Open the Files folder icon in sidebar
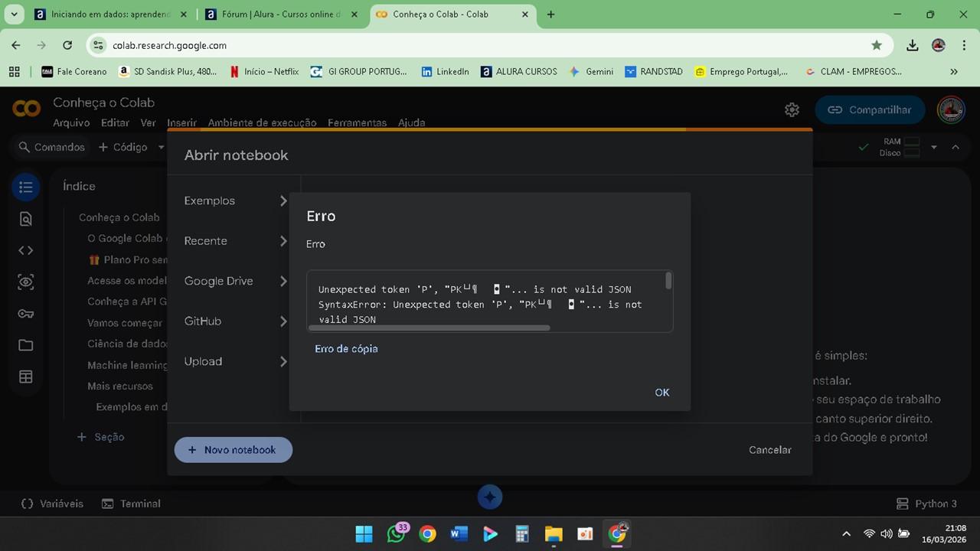980x551 pixels. coord(25,345)
